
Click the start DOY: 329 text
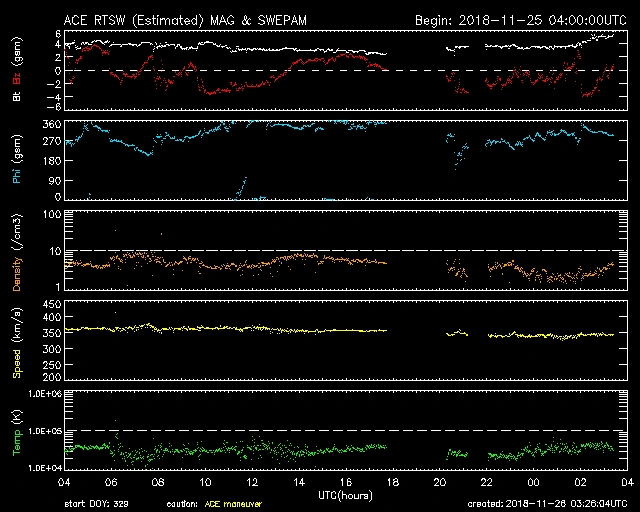click(98, 505)
